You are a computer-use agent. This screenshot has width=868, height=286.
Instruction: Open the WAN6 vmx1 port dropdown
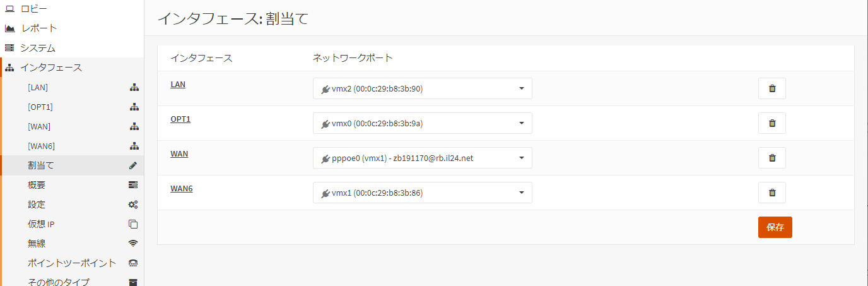tap(423, 193)
